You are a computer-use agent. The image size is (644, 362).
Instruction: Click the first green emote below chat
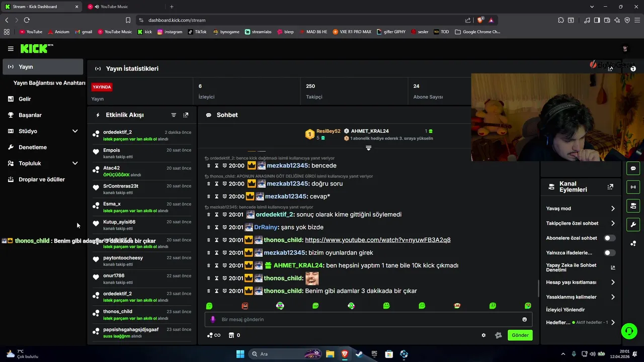pos(209,306)
